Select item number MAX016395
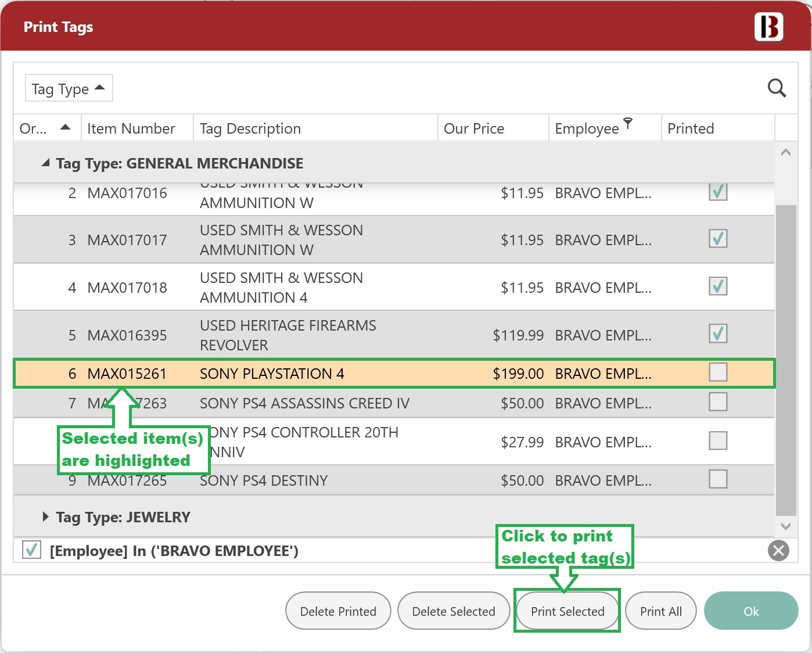The width and height of the screenshot is (812, 653). pos(127,335)
